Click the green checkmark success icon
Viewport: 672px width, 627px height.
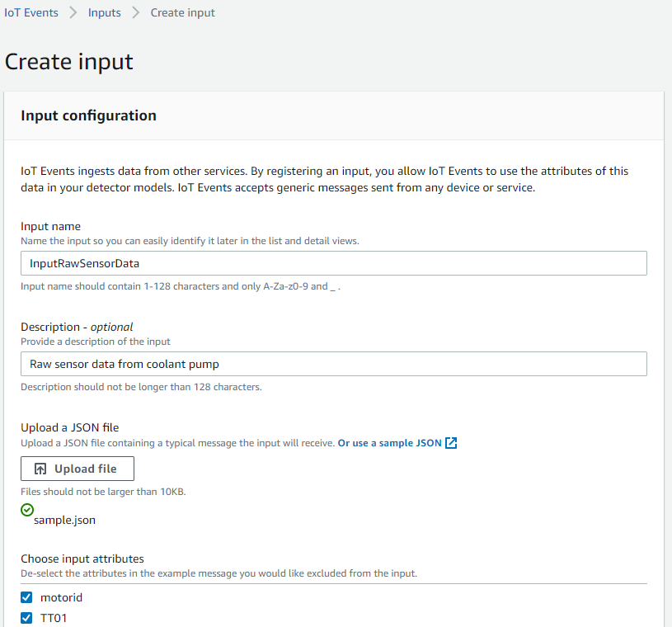[27, 510]
